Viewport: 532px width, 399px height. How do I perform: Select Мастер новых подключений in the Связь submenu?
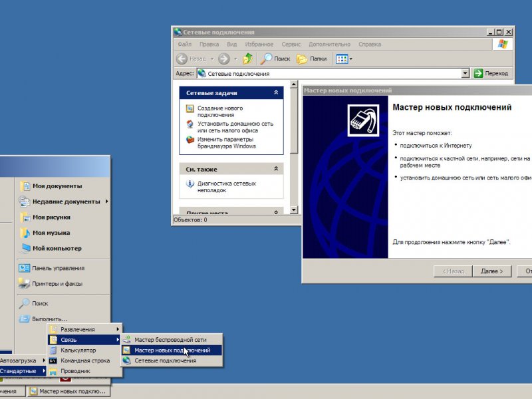[172, 350]
